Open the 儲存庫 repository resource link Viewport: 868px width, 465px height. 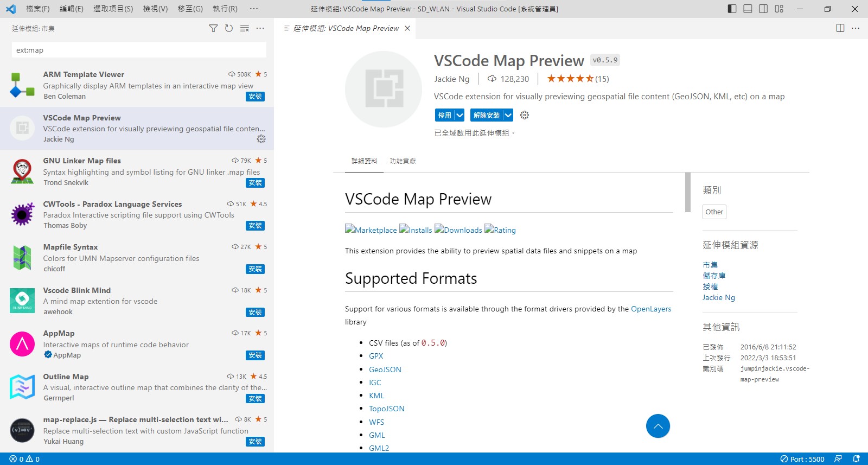coord(714,276)
